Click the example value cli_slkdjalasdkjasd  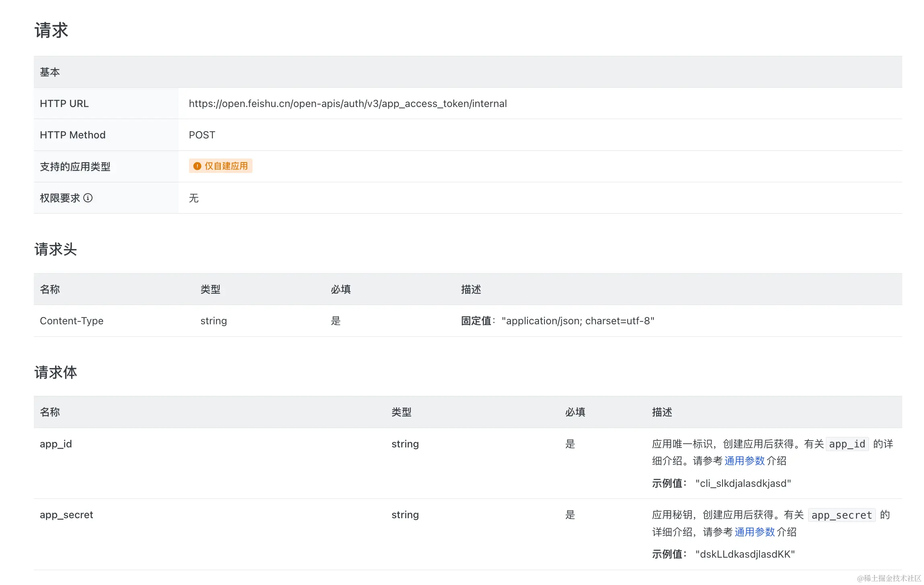743,484
